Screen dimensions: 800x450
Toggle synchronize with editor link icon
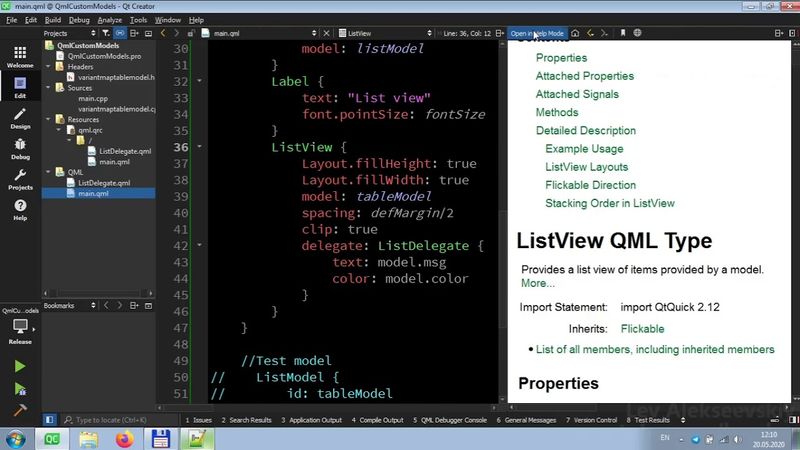pos(120,33)
